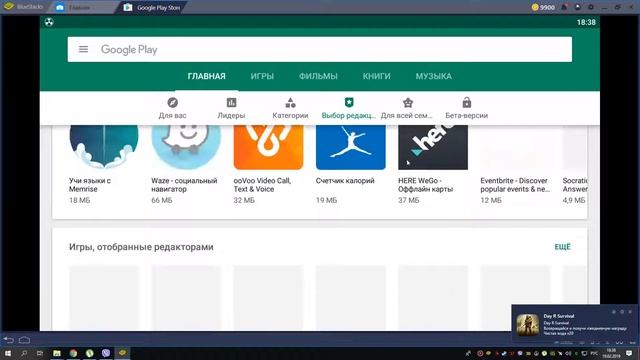Open BlueStacks notifications bell
The image size is (640, 360).
coord(564,7)
